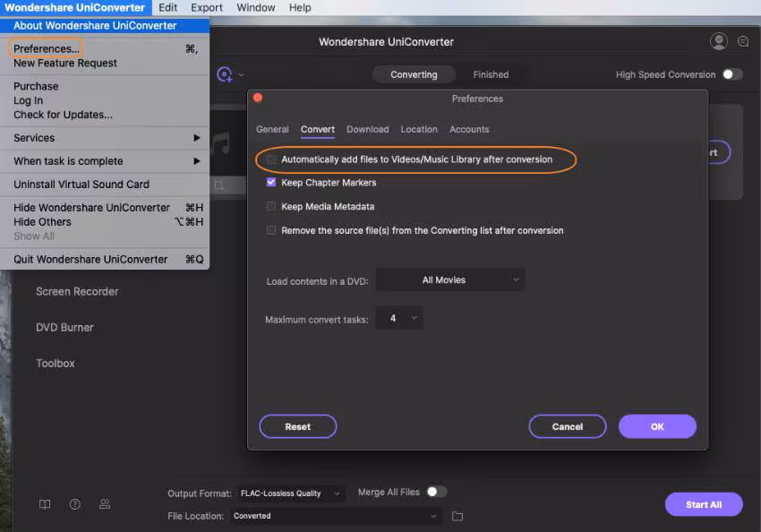
Task: Open Load contents in a DVD dropdown
Action: click(450, 279)
